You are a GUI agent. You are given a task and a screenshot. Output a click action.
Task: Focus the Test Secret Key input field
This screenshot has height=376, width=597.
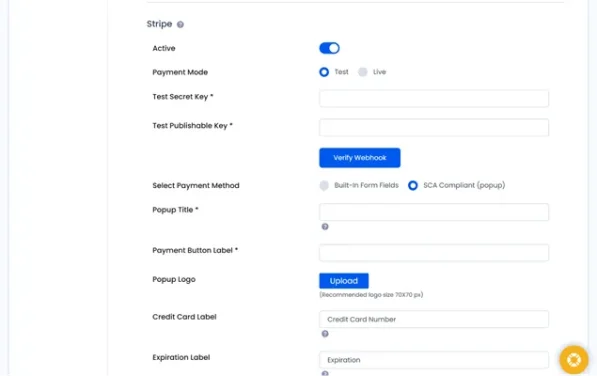click(434, 99)
